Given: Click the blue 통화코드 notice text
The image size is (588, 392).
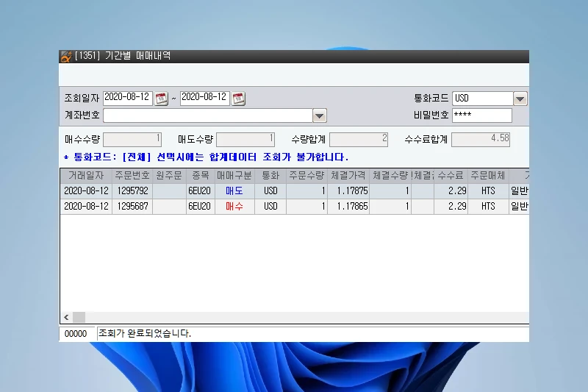Looking at the screenshot, I should (206, 157).
